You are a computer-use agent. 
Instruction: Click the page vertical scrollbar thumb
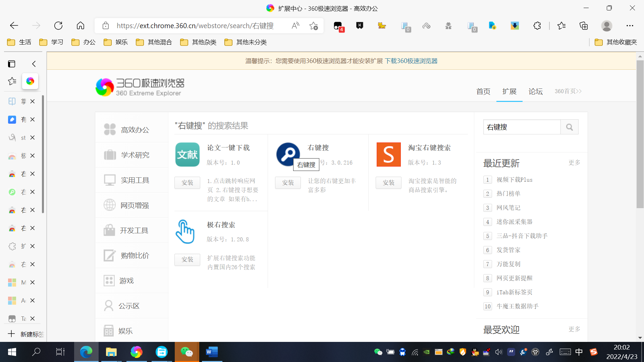(640, 134)
